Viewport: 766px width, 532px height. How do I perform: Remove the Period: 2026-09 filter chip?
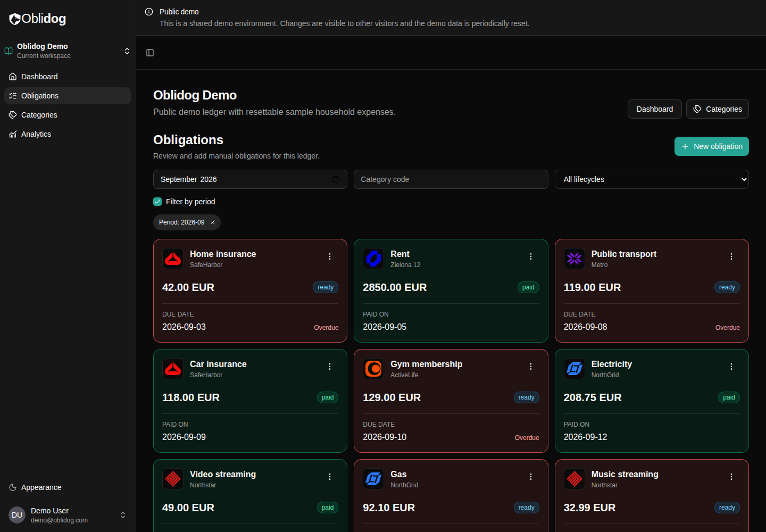[213, 222]
